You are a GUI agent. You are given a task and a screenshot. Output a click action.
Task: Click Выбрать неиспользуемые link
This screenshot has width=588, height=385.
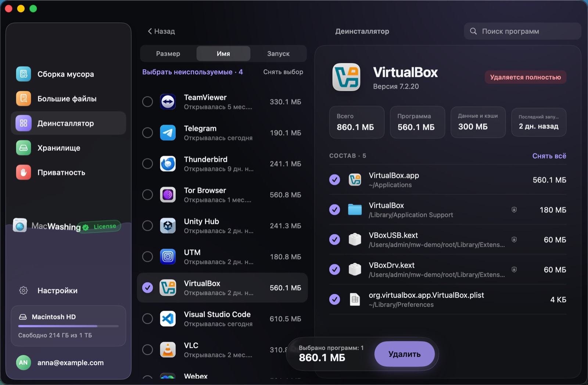[192, 72]
